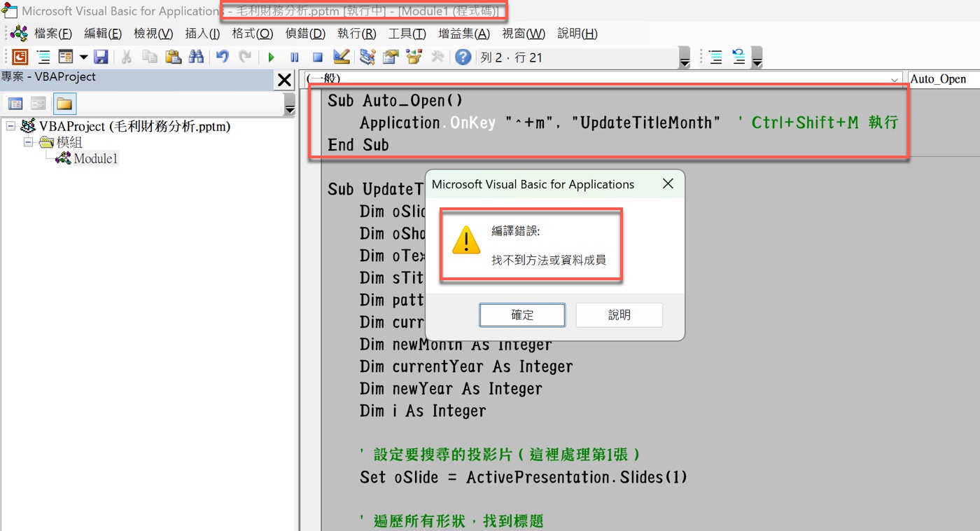Undo with the blue arrow icon

coord(222,57)
